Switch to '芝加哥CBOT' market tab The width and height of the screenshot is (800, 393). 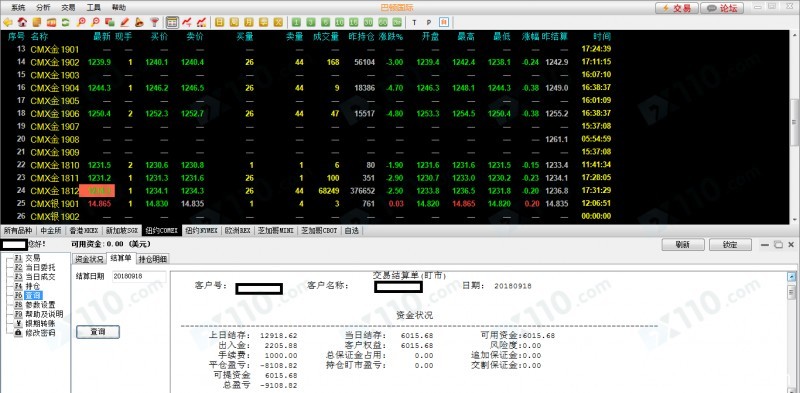[x=319, y=230]
